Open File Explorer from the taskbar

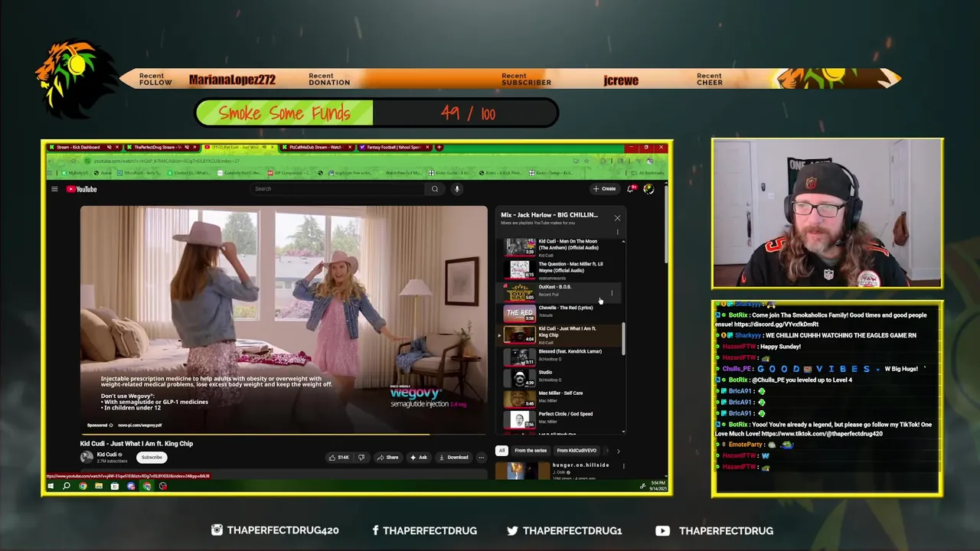tap(99, 486)
